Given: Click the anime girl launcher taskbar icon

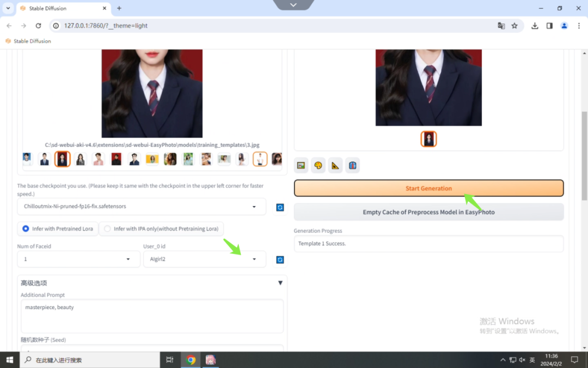Looking at the screenshot, I should pyautogui.click(x=210, y=360).
